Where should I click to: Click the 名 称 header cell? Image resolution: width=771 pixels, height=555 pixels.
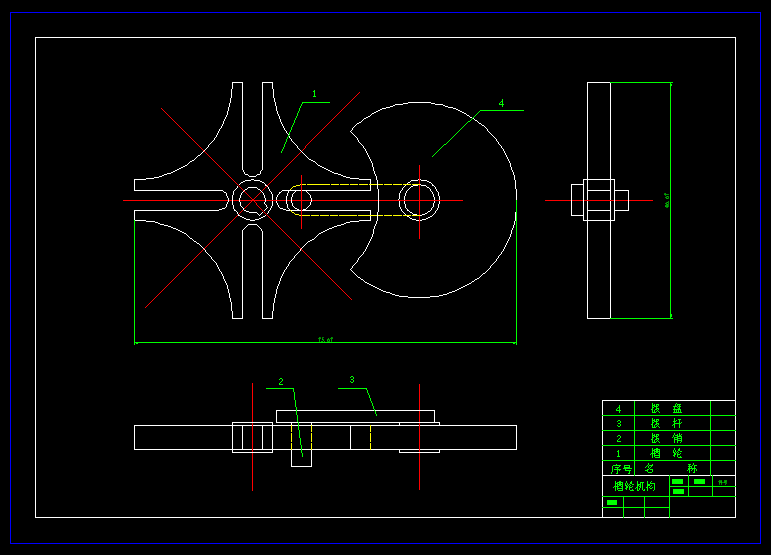[x=671, y=468]
